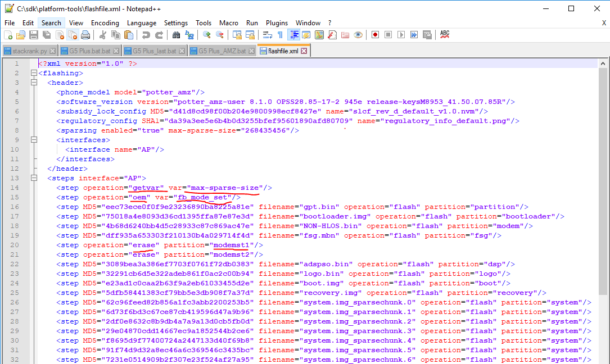Image resolution: width=610 pixels, height=364 pixels.
Task: Collapse the interfaces fold on line 9
Action: tap(34, 140)
